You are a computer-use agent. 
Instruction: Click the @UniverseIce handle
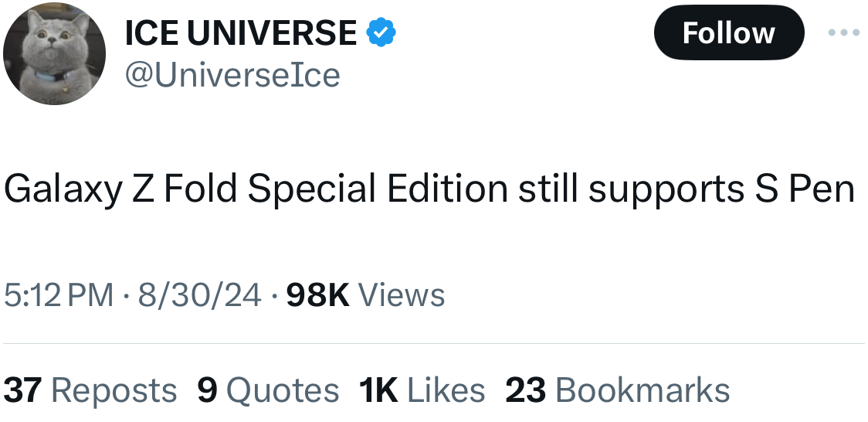232,75
